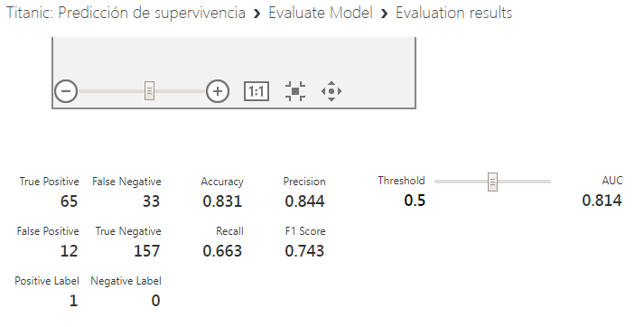Click the zoom in plus icon
644x327 pixels.
coord(218,91)
